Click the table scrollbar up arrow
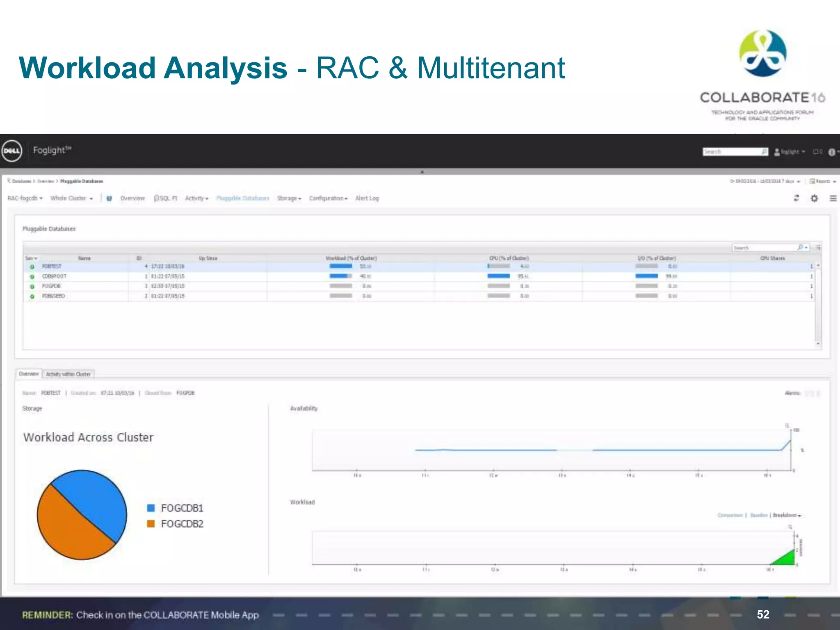This screenshot has width=840, height=630. click(818, 266)
